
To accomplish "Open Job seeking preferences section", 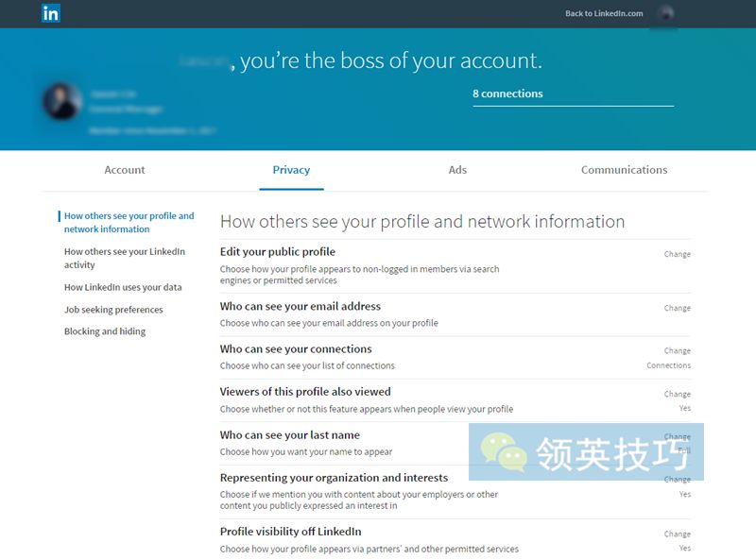I will [x=113, y=310].
